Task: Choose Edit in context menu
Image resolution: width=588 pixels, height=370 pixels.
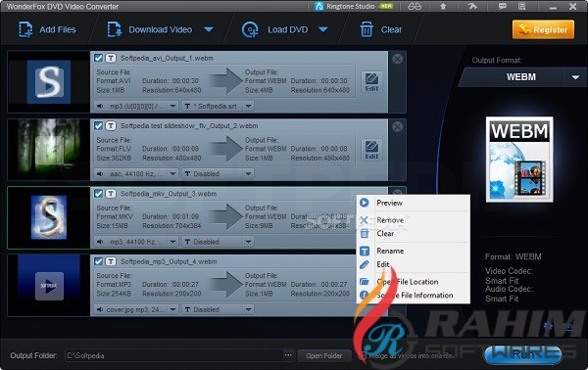Action: pos(413,264)
